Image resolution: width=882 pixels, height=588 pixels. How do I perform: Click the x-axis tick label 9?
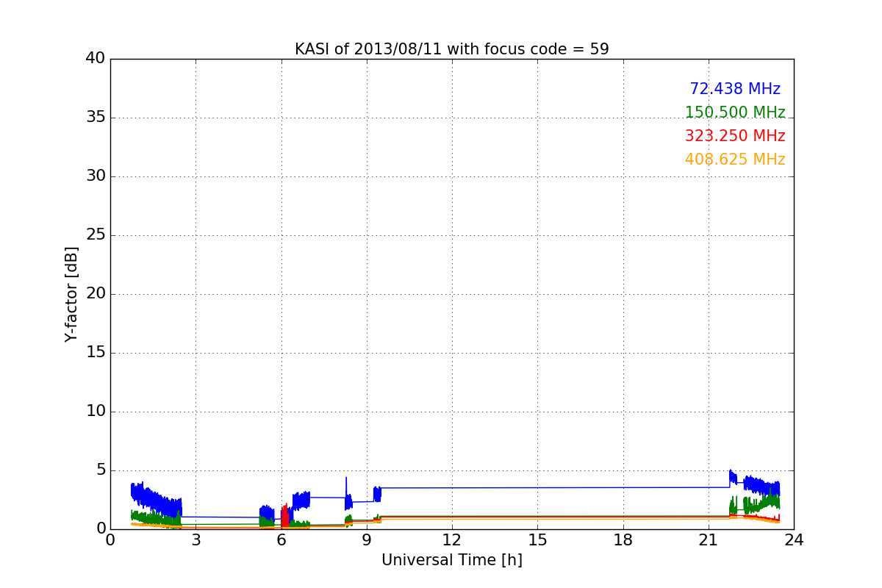tap(367, 540)
